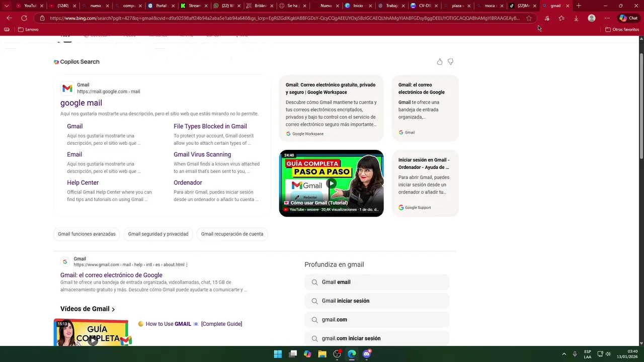
Task: Switch to the CV-DI tab
Action: click(x=423, y=6)
